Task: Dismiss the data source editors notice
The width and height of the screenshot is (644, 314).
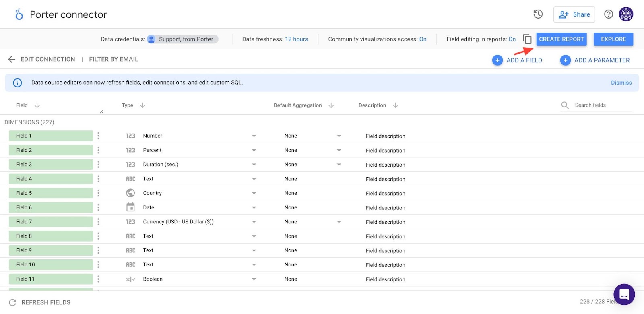Action: [621, 83]
